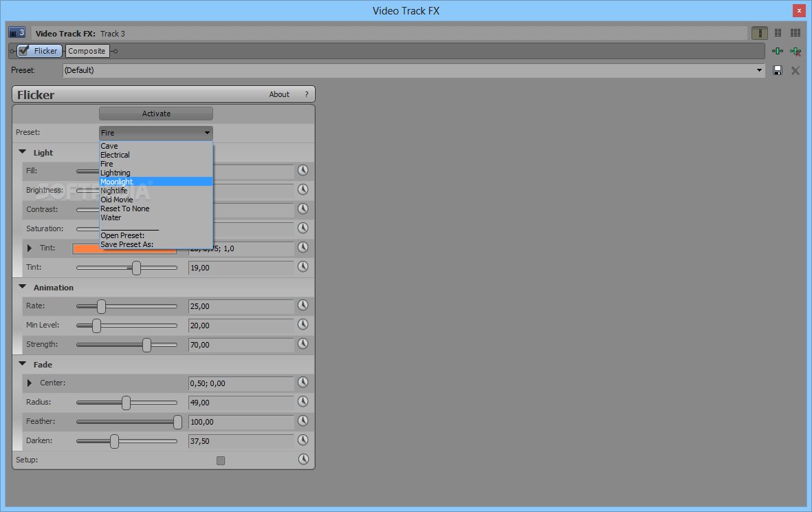Open the About link
812x512 pixels.
coord(279,94)
